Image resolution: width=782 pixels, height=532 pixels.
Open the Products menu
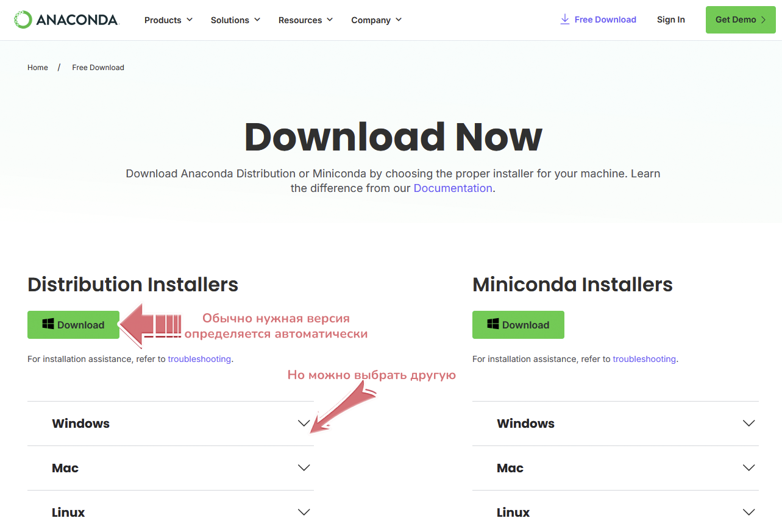point(168,20)
